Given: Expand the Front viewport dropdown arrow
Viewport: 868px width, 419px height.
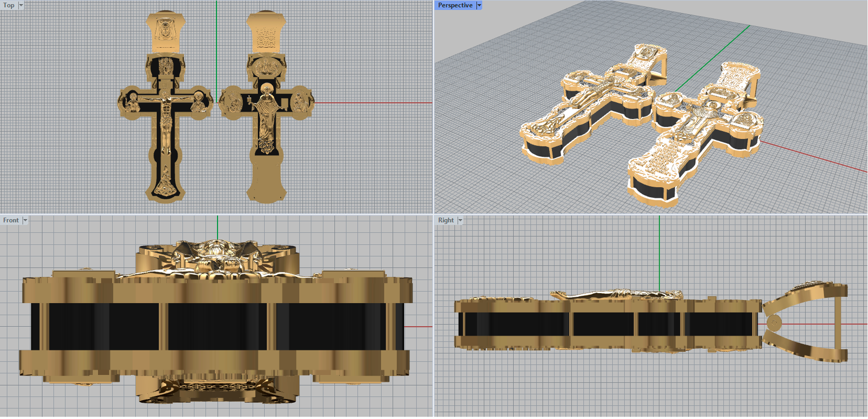Looking at the screenshot, I should 25,220.
